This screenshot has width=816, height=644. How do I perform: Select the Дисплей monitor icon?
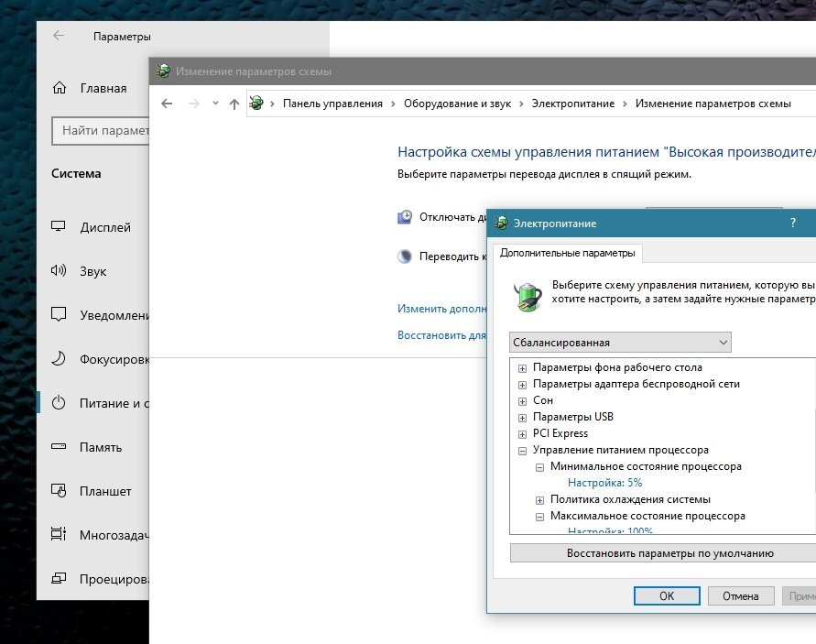pos(60,227)
